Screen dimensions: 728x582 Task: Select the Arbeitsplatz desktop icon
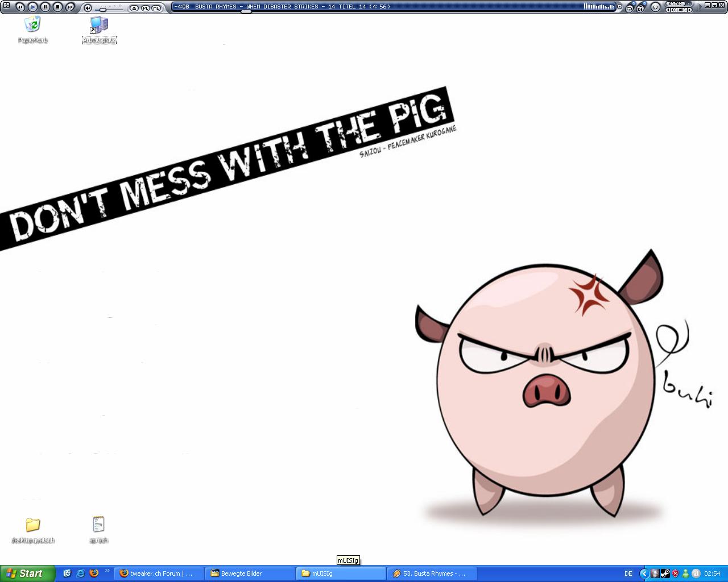pos(99,30)
